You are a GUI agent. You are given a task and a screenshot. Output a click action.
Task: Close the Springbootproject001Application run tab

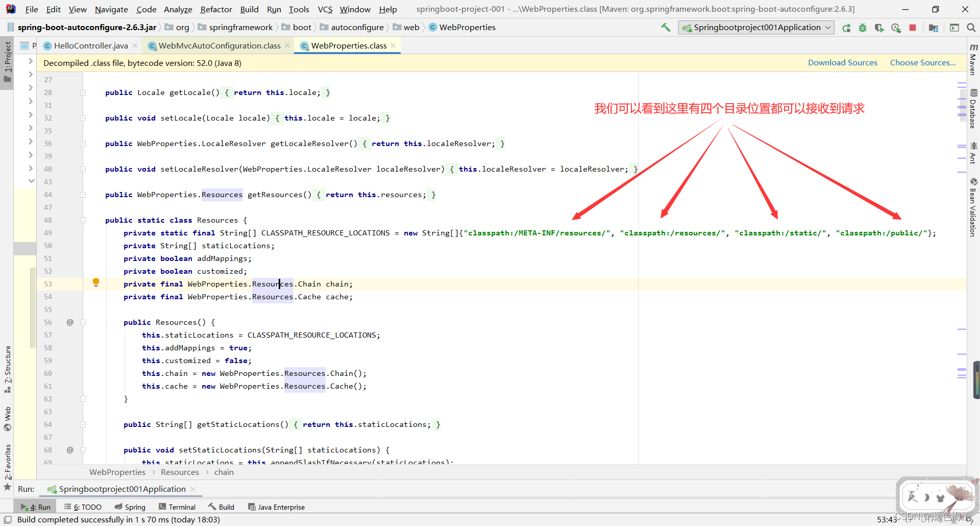(x=193, y=489)
